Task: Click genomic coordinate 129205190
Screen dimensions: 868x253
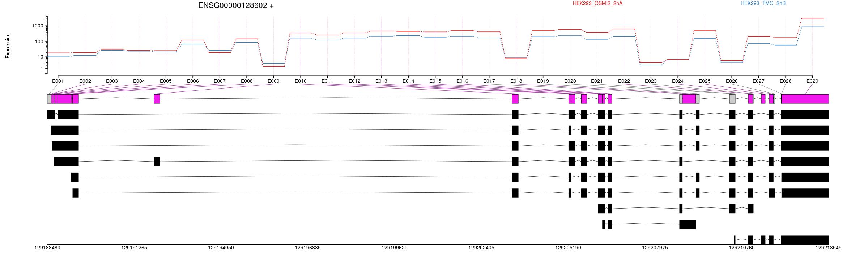Action: tap(568, 248)
